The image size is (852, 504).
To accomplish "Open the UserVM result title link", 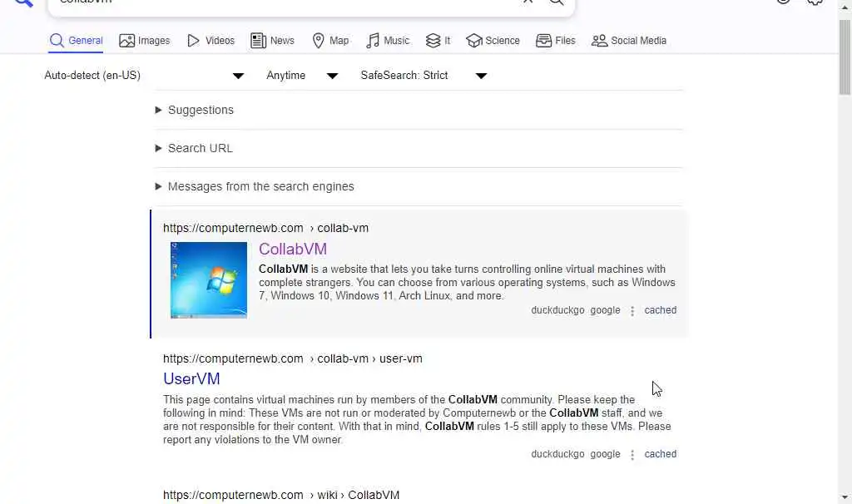I will (191, 378).
